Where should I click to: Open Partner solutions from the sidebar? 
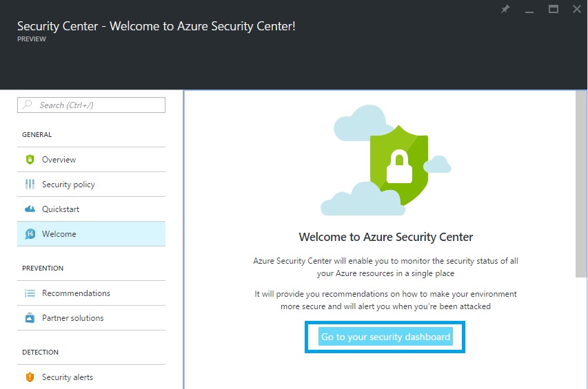point(72,318)
